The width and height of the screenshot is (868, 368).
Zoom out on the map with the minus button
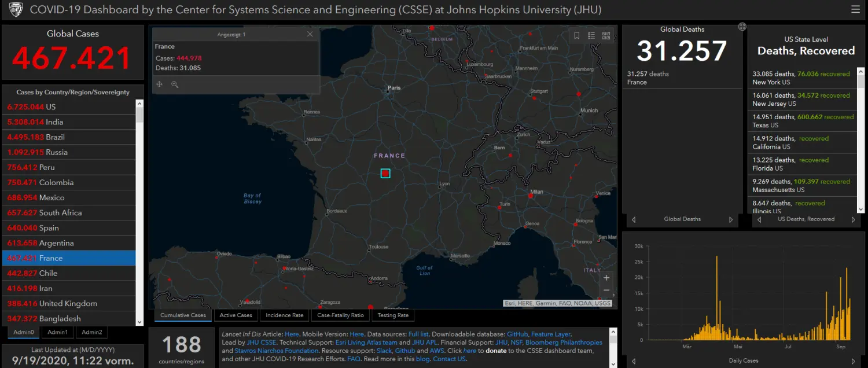[x=606, y=290]
